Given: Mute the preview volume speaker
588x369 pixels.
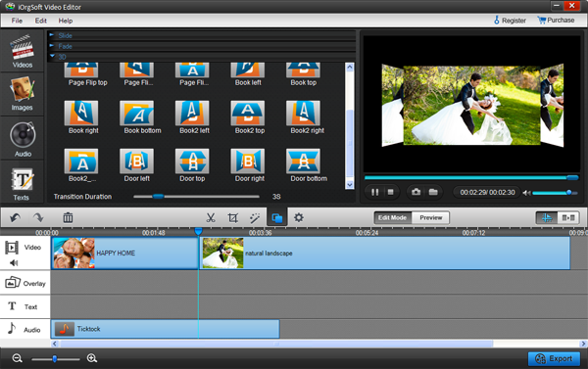Looking at the screenshot, I should point(526,193).
